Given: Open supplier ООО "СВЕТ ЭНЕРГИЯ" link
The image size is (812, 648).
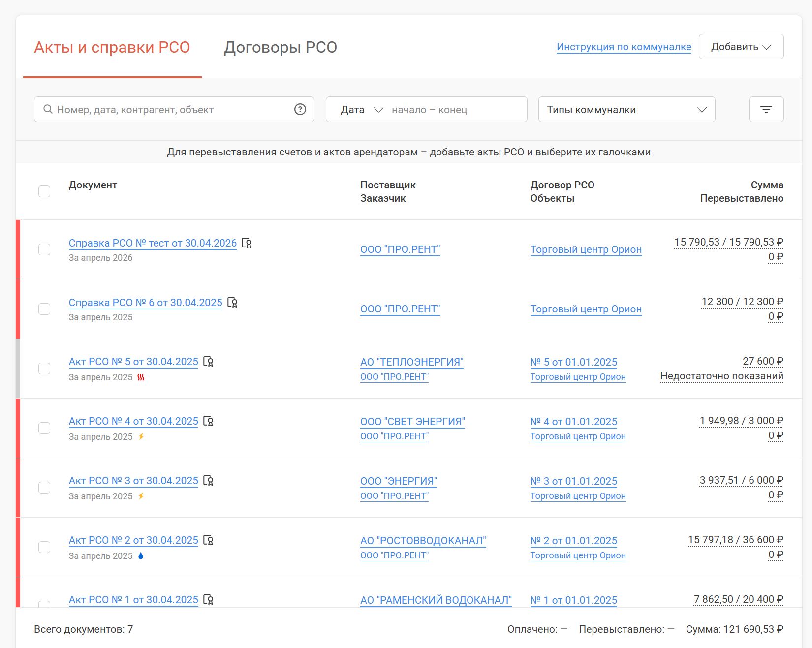Looking at the screenshot, I should point(412,422).
